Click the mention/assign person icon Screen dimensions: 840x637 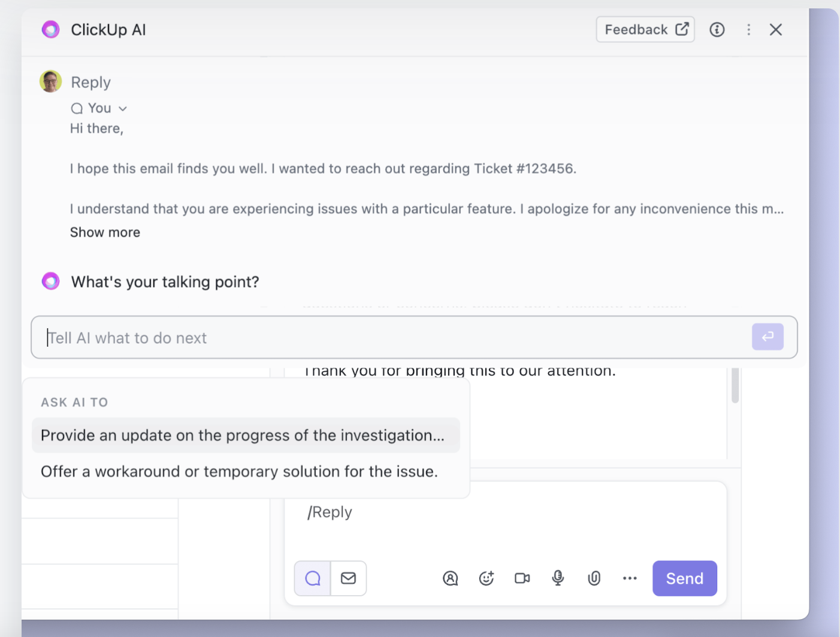pyautogui.click(x=450, y=578)
